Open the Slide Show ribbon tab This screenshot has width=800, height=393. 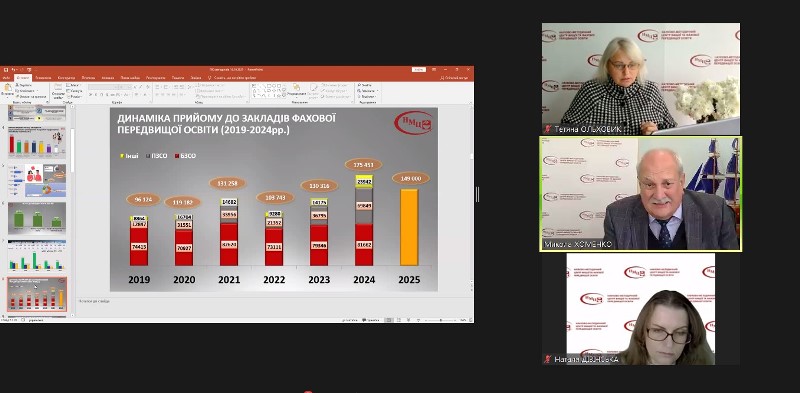(x=130, y=78)
